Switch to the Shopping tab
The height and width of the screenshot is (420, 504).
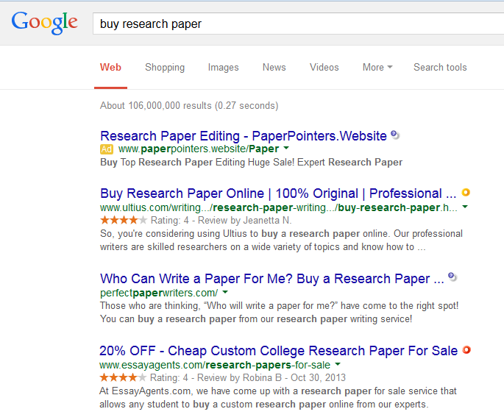click(165, 68)
